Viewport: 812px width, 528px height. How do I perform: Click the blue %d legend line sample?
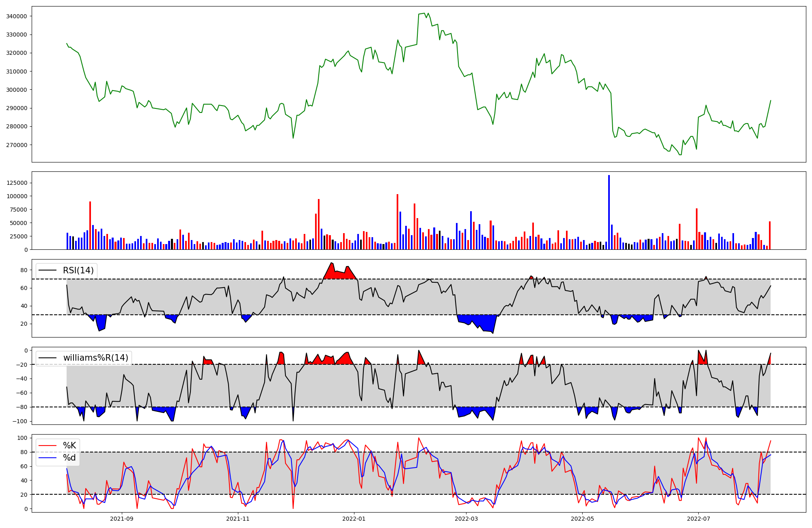point(48,458)
